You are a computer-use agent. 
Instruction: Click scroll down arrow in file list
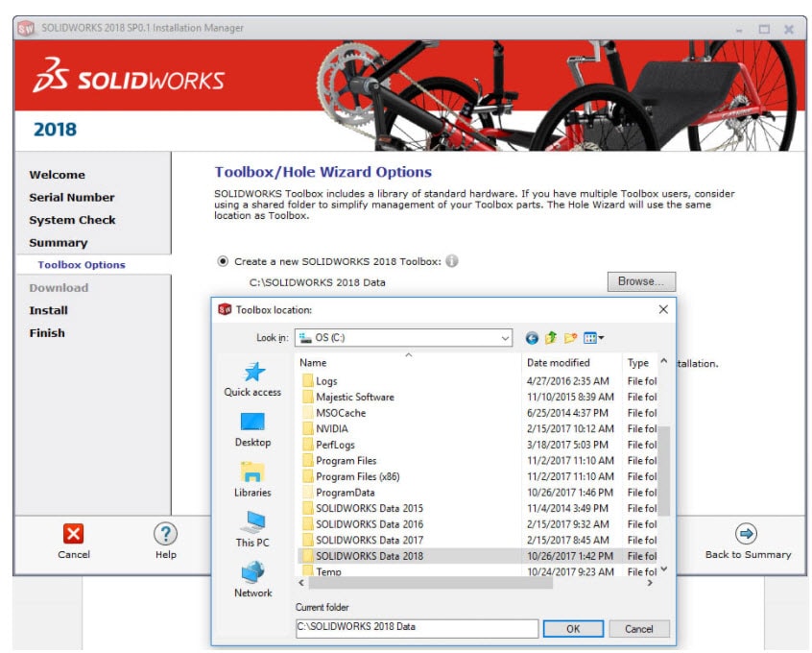664,569
